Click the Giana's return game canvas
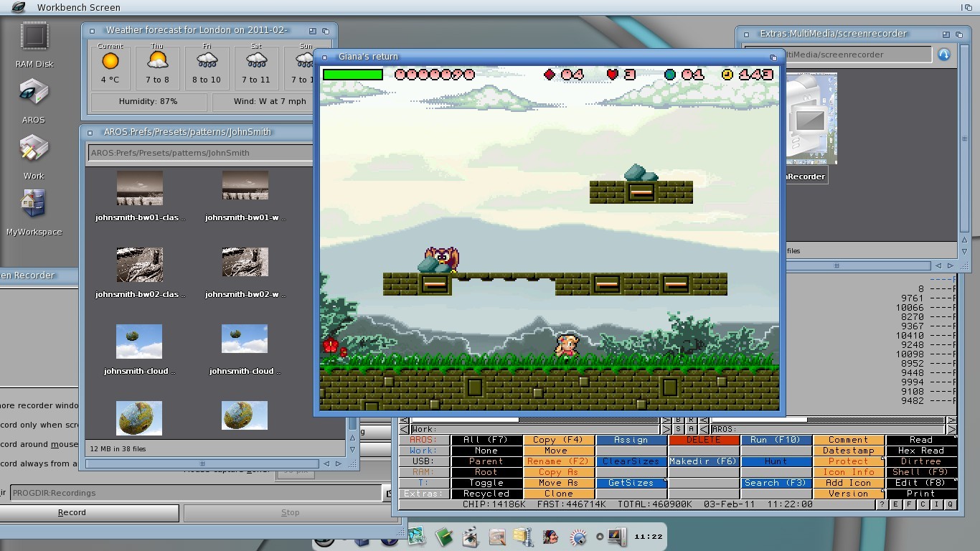This screenshot has width=980, height=551. pyautogui.click(x=550, y=238)
